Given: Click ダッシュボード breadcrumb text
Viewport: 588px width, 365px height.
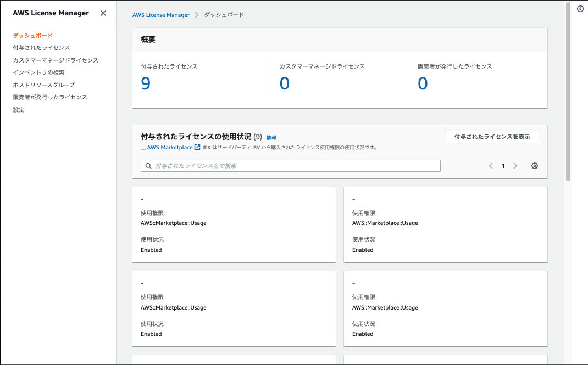Looking at the screenshot, I should [x=224, y=15].
